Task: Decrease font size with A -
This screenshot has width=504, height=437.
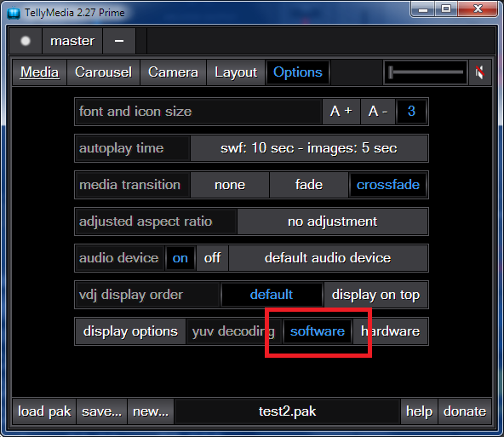Action: pos(378,112)
